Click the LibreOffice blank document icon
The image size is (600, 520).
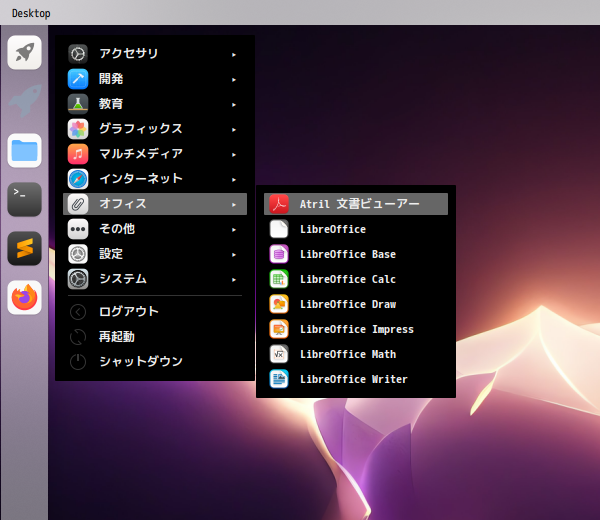click(279, 229)
